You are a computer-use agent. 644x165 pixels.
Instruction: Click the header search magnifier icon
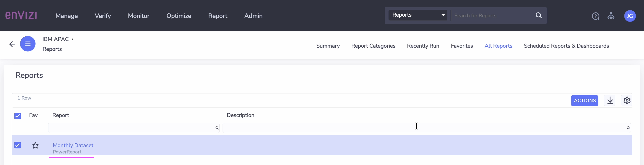539,16
